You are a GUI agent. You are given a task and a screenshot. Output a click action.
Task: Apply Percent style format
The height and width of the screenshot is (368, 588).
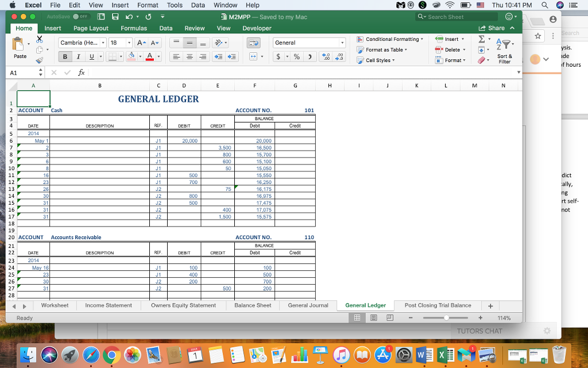click(x=297, y=57)
